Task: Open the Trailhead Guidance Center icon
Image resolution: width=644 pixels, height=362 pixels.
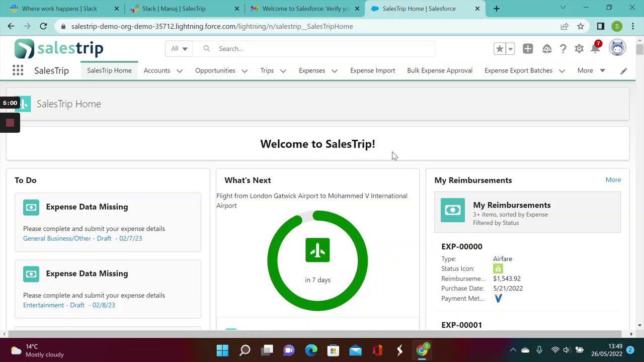Action: (547, 49)
